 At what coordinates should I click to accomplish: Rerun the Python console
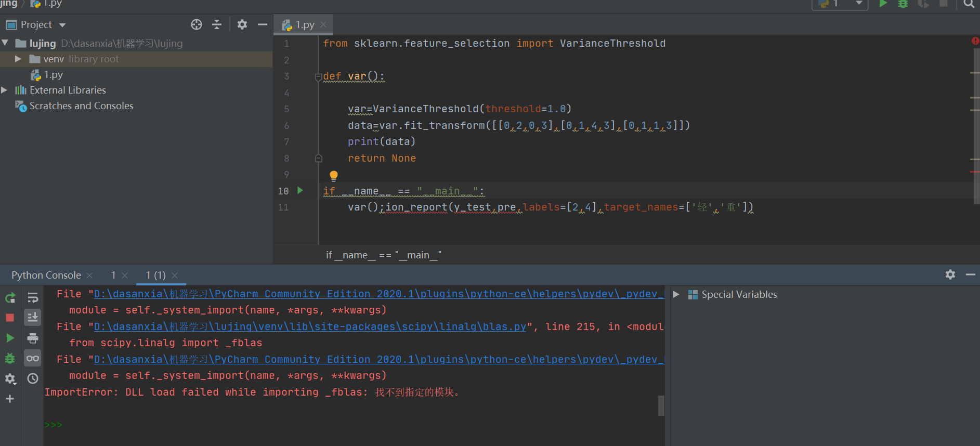[x=10, y=298]
